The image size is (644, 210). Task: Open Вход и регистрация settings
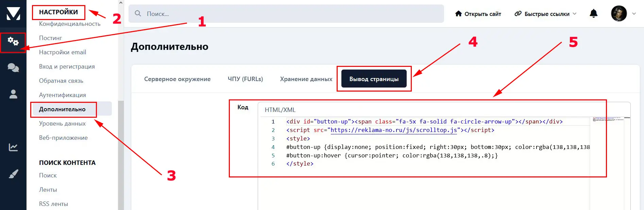click(x=67, y=66)
